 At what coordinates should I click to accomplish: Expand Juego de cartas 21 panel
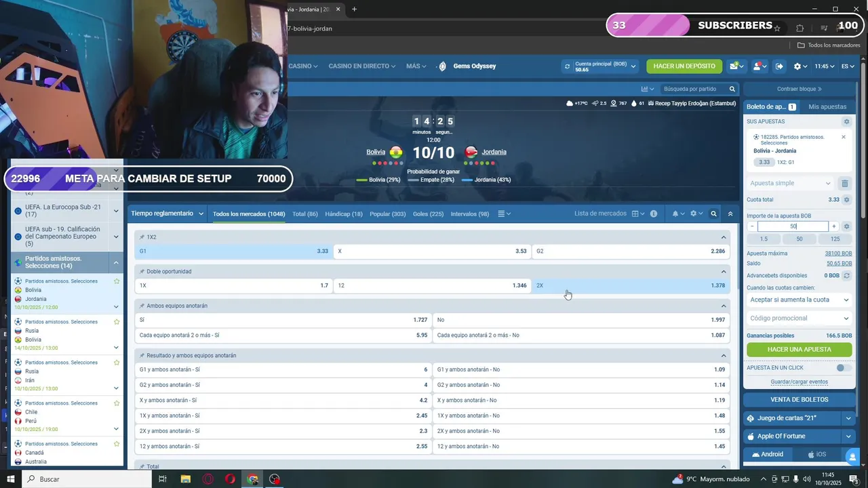(848, 418)
